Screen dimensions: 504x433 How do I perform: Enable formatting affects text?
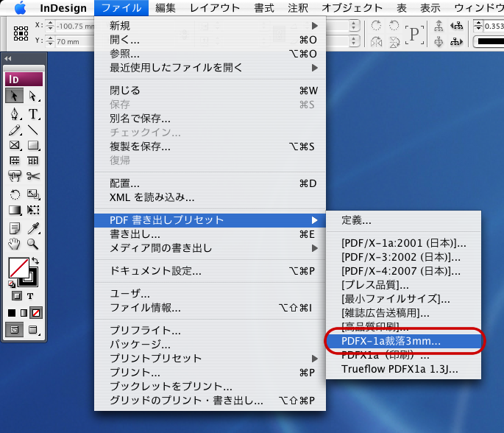click(x=30, y=296)
